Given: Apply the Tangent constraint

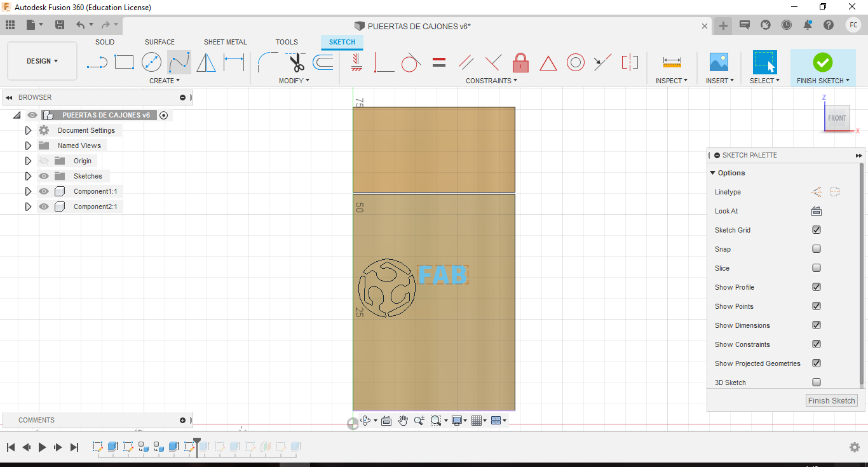Looking at the screenshot, I should pos(411,62).
